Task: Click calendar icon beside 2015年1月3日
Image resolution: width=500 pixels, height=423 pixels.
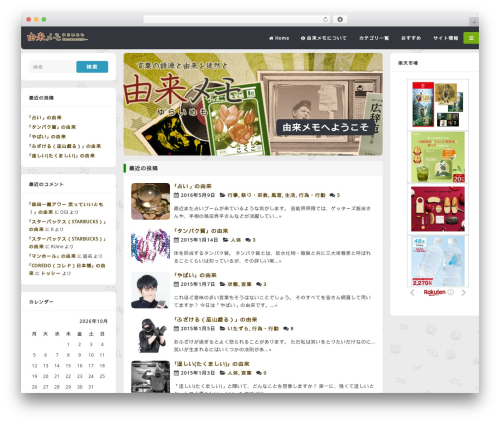Action: coord(176,373)
